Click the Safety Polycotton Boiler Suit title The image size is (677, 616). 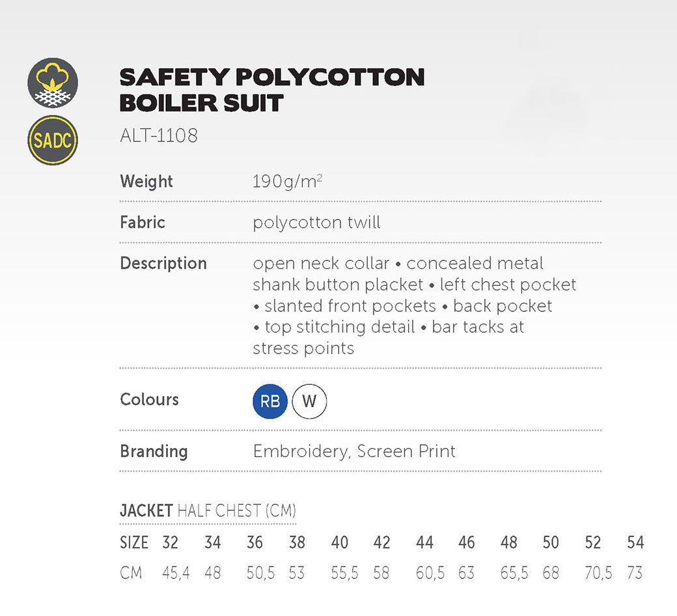point(271,89)
